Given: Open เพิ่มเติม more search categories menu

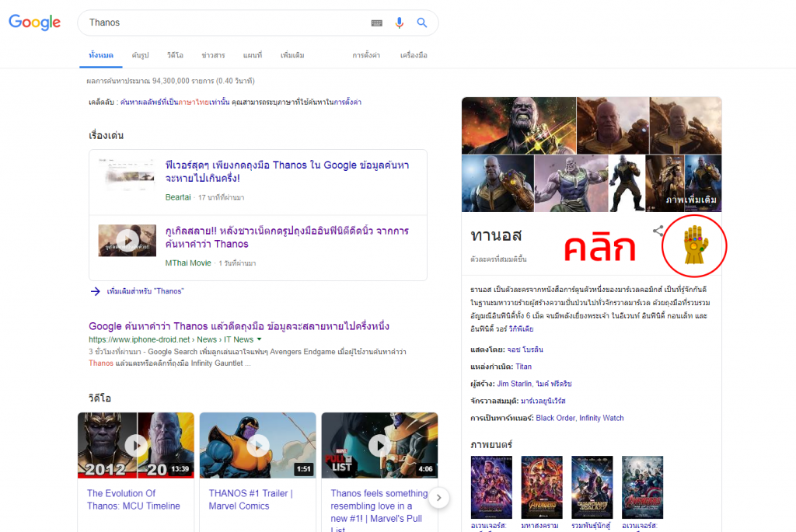Looking at the screenshot, I should pos(292,55).
